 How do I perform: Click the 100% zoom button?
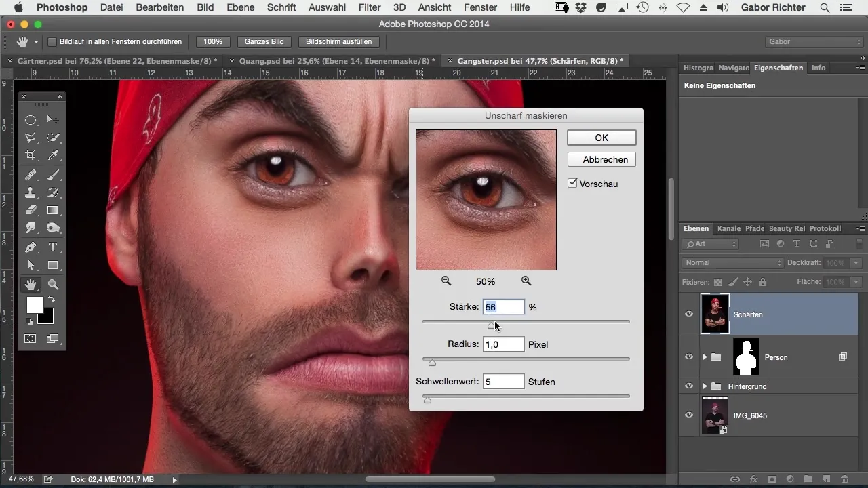tap(213, 42)
